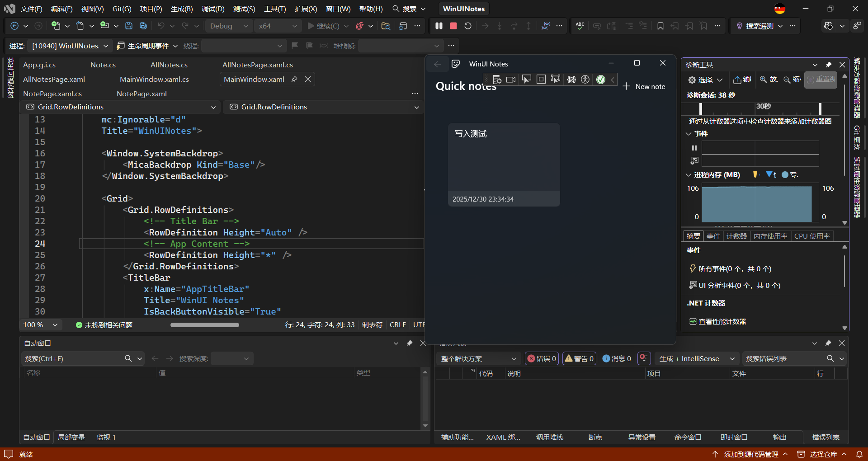Screen dimensions: 868x461
Task: Restart the debugging session
Action: 468,26
